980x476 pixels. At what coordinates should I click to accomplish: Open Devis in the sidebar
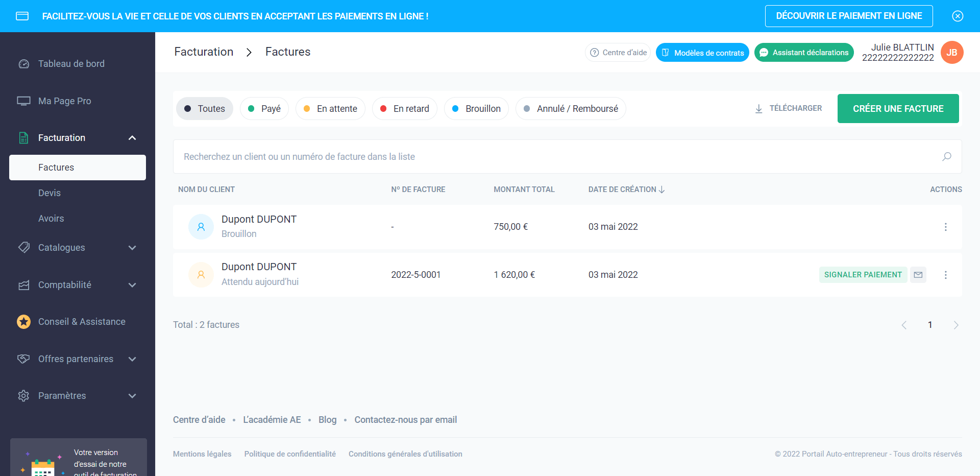coord(50,193)
